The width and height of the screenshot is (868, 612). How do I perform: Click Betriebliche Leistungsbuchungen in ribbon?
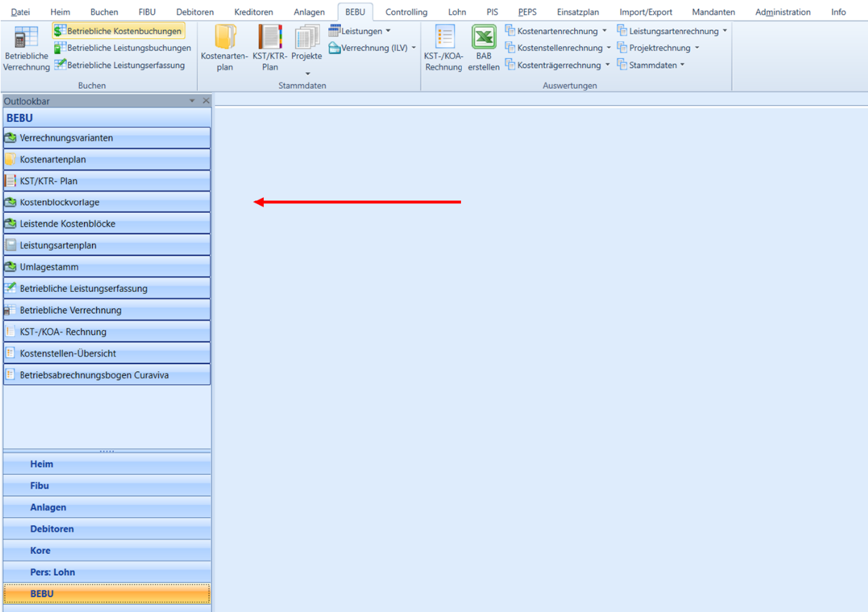tap(123, 48)
